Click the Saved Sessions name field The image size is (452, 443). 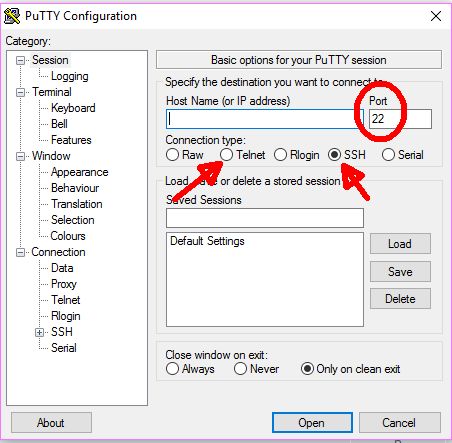(265, 218)
